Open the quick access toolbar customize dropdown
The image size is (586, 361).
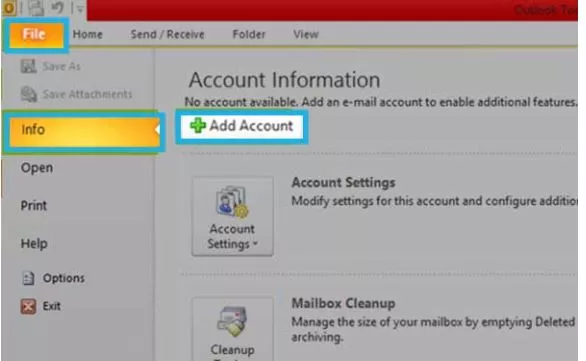click(80, 8)
